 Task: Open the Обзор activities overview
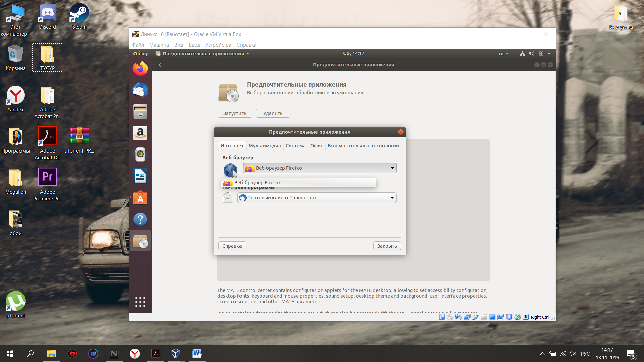point(141,54)
